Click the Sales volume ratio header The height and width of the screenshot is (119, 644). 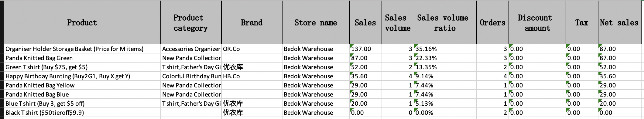(x=445, y=22)
